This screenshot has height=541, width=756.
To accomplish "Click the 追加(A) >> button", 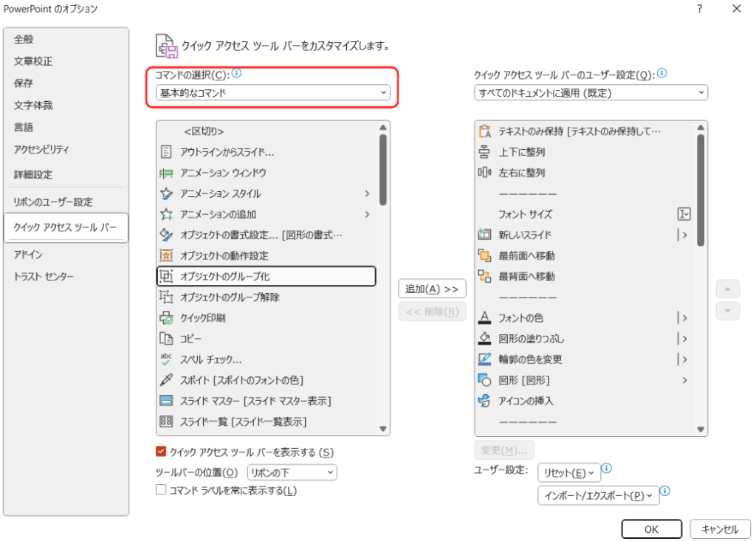I will click(432, 289).
